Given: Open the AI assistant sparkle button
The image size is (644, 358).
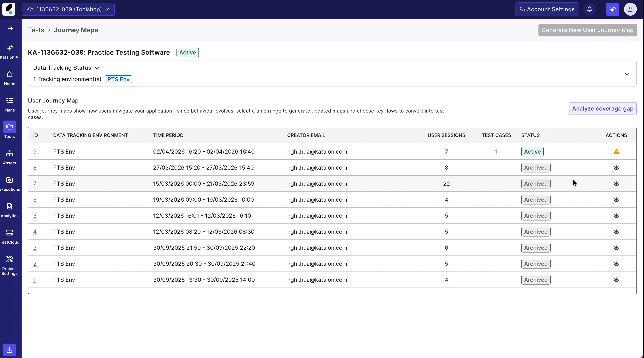Looking at the screenshot, I should pyautogui.click(x=612, y=9).
